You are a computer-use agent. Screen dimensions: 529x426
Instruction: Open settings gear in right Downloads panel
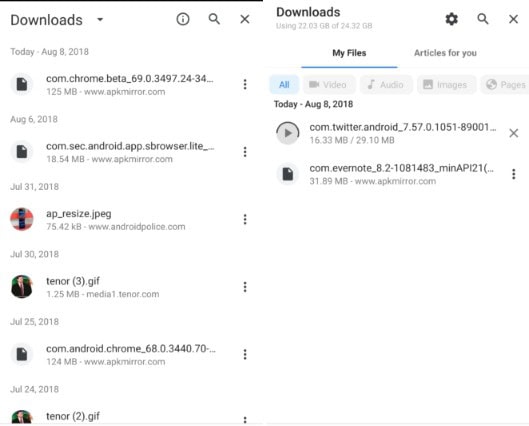[451, 19]
